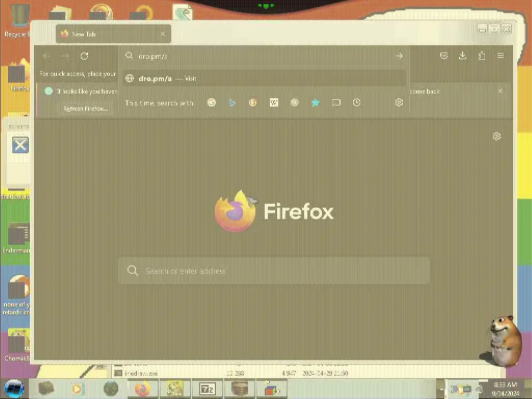The width and height of the screenshot is (532, 399).
Task: Open Firefox from the taskbar
Action: coord(142,389)
